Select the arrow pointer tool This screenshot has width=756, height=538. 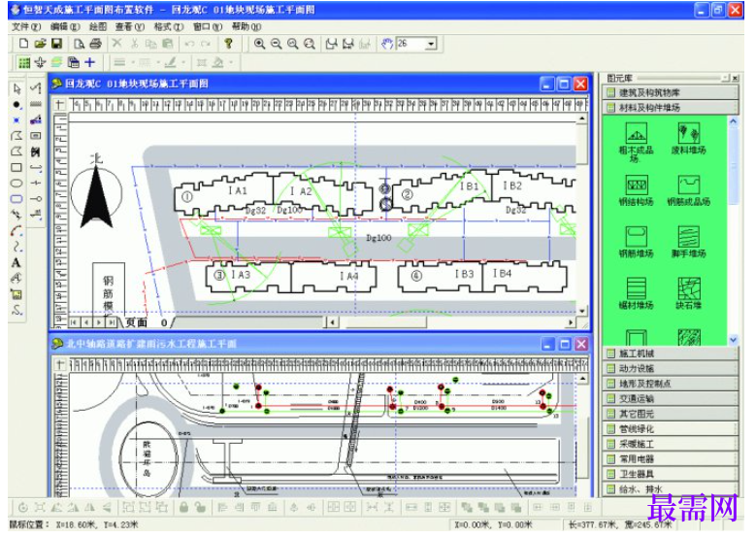[x=16, y=88]
